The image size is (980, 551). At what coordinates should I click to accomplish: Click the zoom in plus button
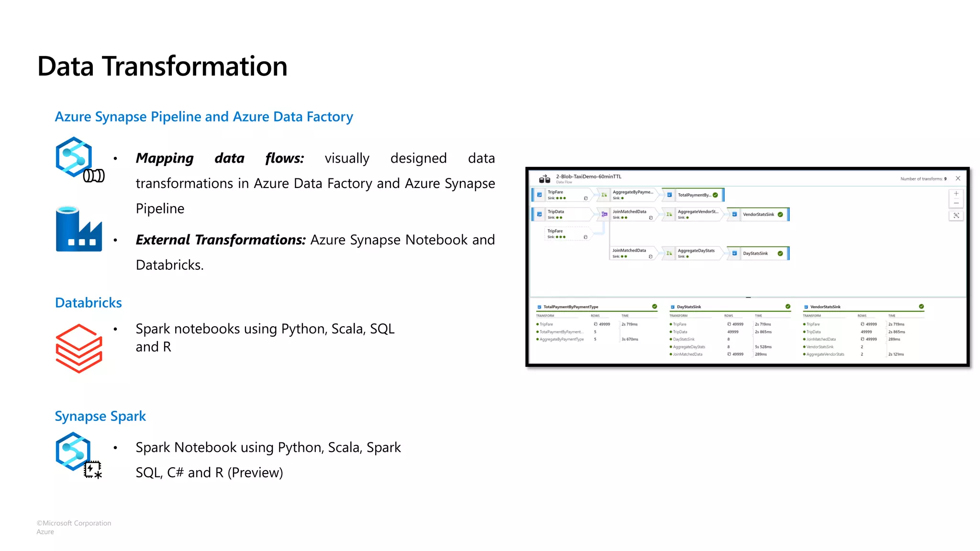tap(956, 194)
